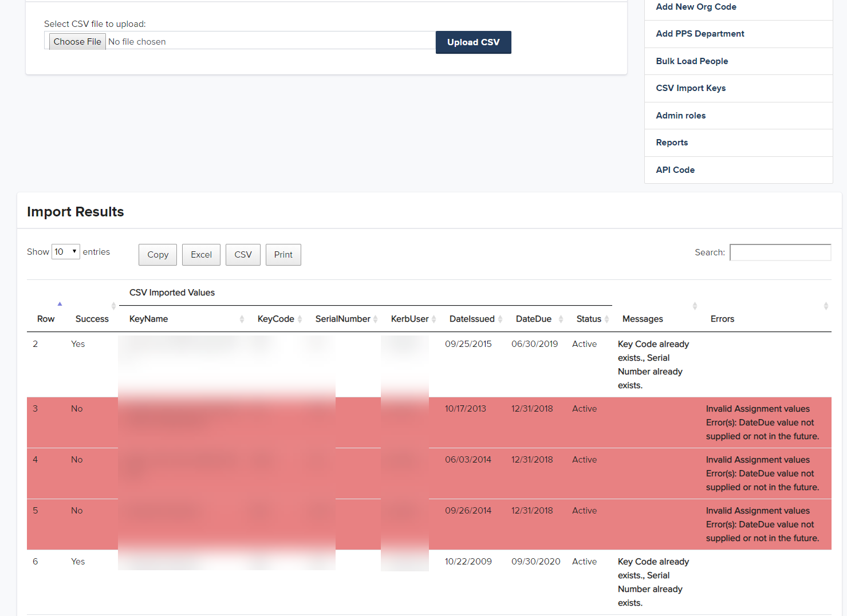The height and width of the screenshot is (616, 847).
Task: Sort by KeyCode column arrows
Action: pos(300,319)
